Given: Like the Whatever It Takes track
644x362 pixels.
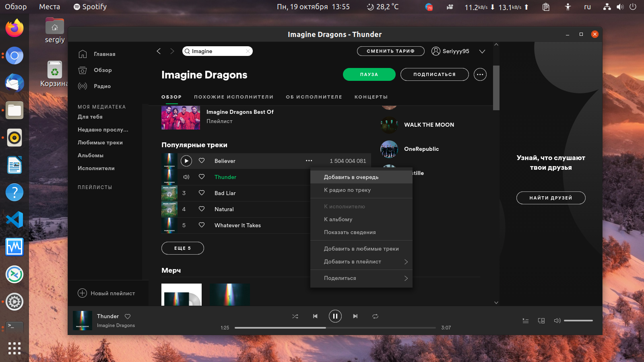Looking at the screenshot, I should [x=202, y=225].
